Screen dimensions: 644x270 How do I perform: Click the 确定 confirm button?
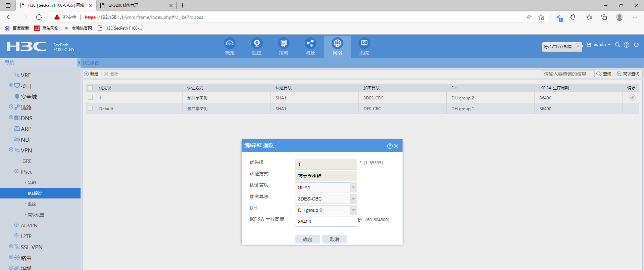click(x=307, y=239)
